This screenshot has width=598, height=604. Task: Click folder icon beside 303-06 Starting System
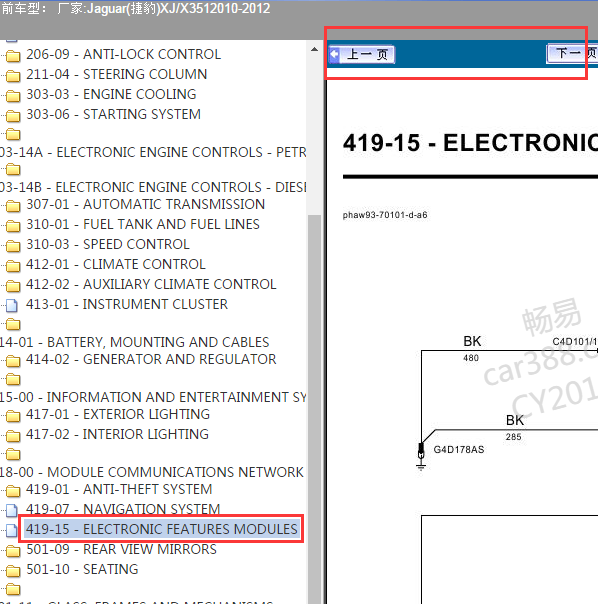coord(13,116)
